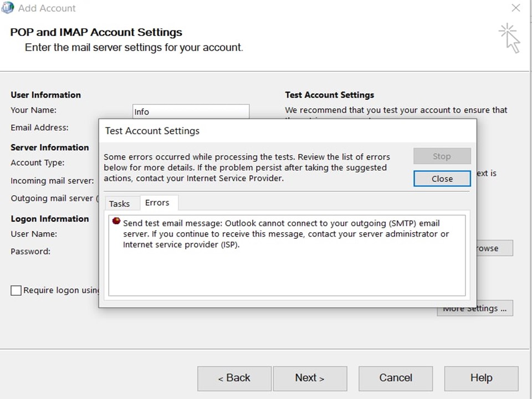The height and width of the screenshot is (399, 532).
Task: Switch to the Tasks tab
Action: click(119, 204)
